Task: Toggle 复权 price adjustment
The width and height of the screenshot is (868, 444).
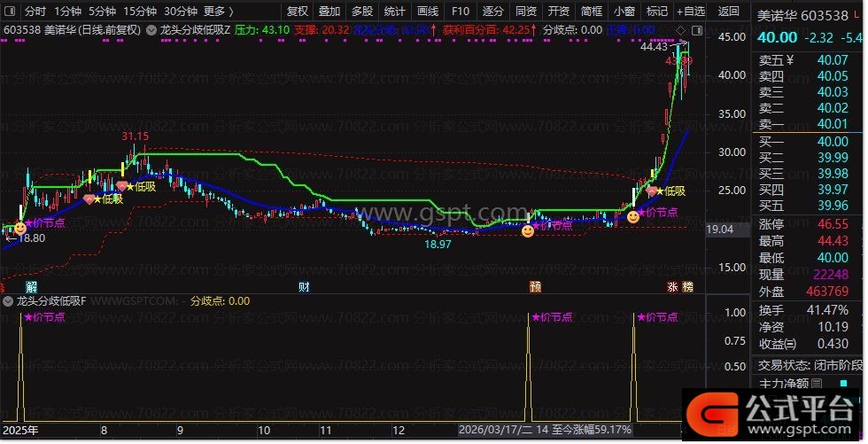Action: point(298,12)
